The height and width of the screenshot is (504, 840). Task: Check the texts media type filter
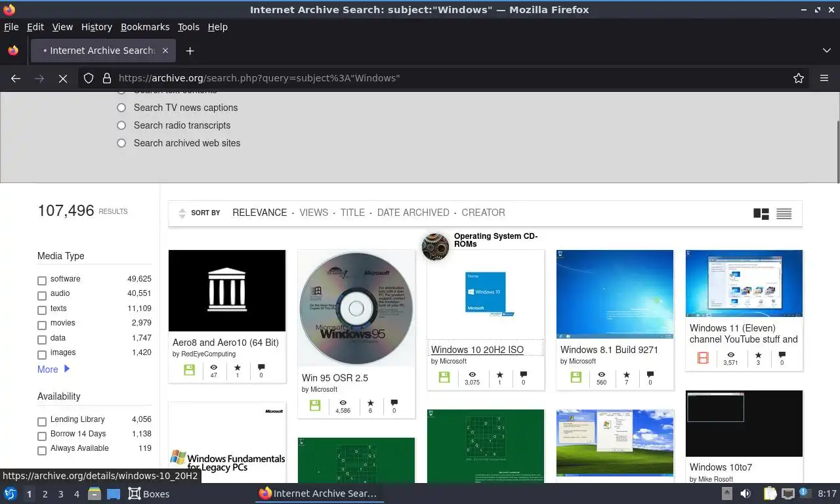click(42, 310)
